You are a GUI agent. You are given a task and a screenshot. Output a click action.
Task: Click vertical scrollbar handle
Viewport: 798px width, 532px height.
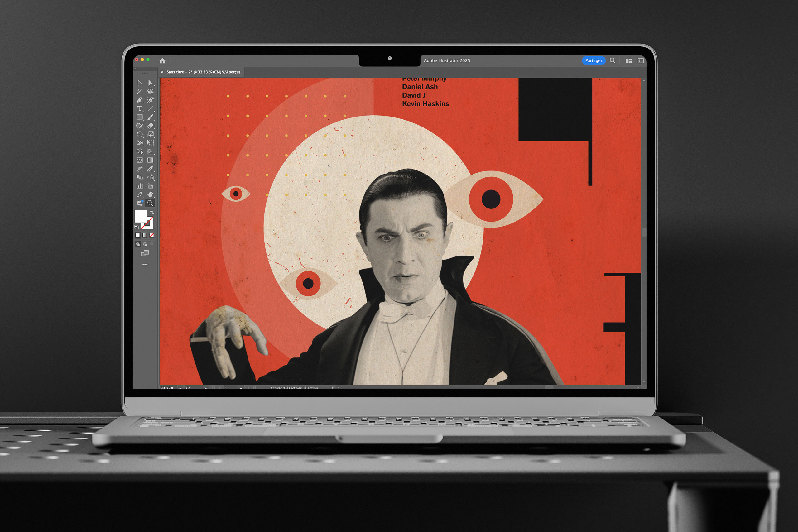tap(644, 232)
